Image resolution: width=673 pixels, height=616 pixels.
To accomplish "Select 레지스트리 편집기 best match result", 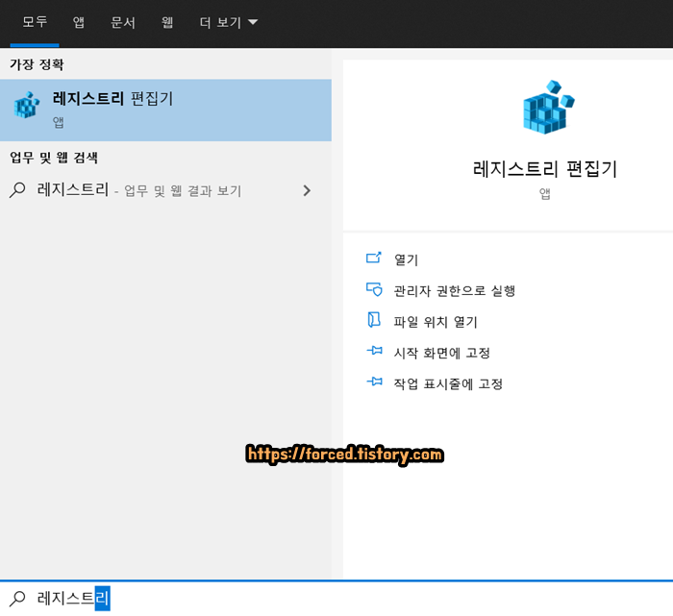I will tap(165, 110).
